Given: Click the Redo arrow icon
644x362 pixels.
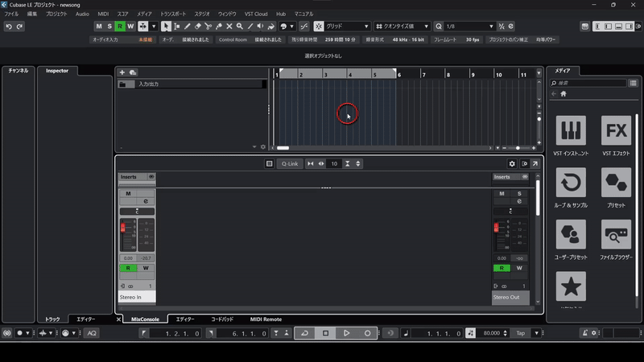Looking at the screenshot, I should click(x=19, y=27).
